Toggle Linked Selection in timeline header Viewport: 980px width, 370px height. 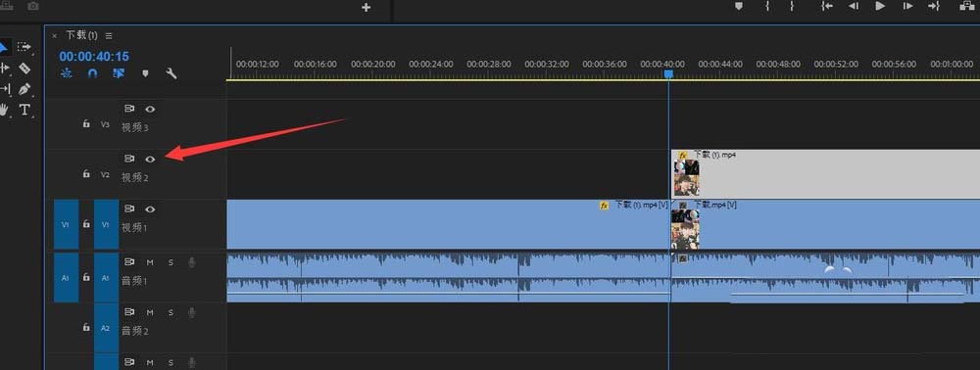(119, 73)
